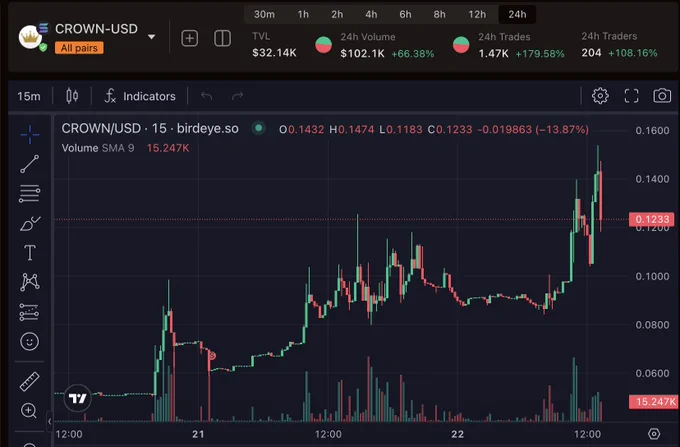Enter fullscreen chart mode

631,96
